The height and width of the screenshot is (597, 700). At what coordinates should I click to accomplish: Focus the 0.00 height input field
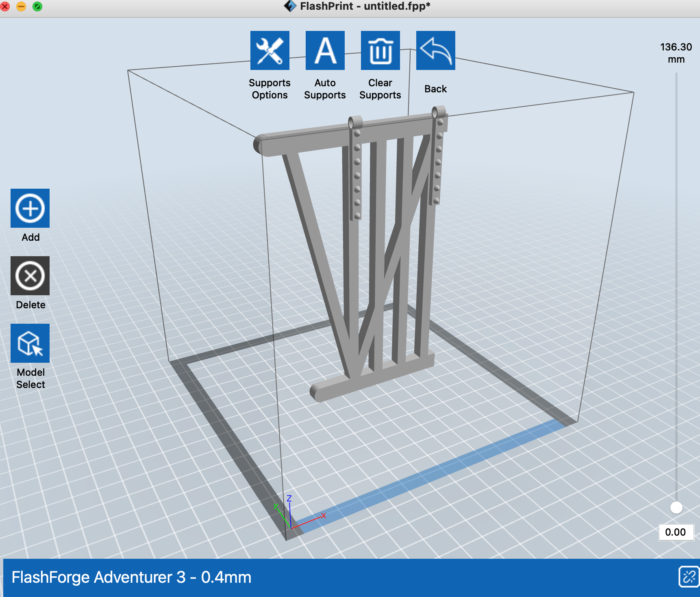(676, 532)
